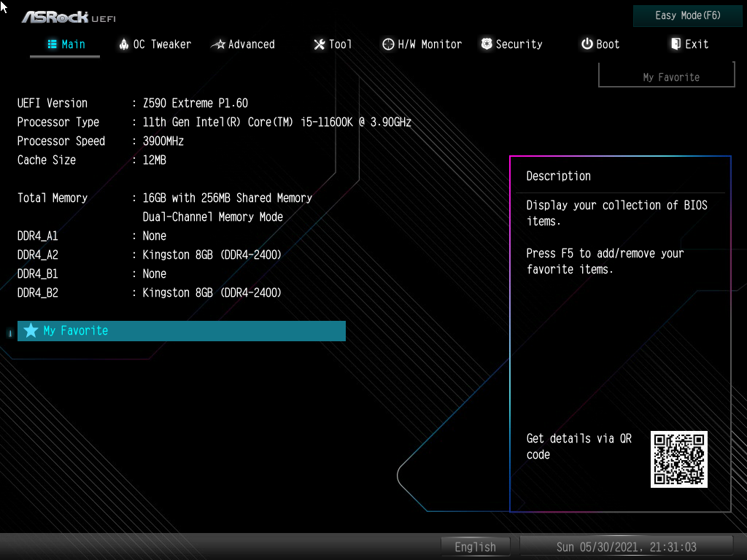
Task: Open the Security tab
Action: 519,44
